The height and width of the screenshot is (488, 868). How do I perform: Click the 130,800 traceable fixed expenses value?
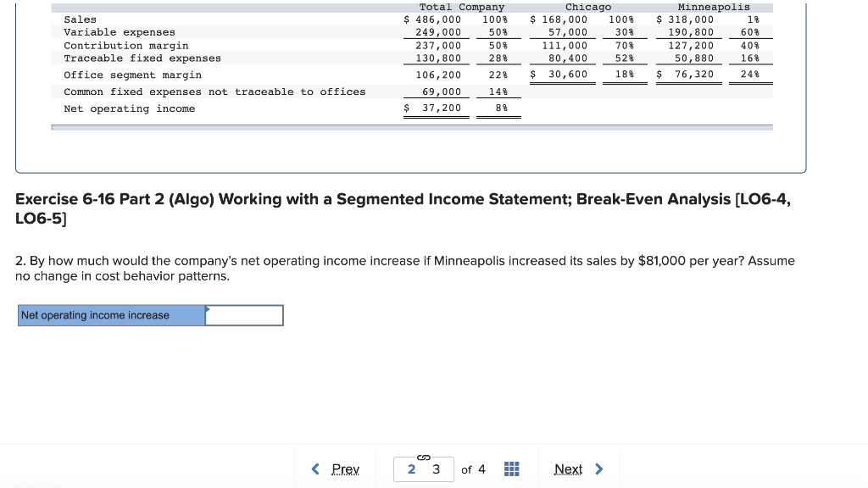pos(438,58)
